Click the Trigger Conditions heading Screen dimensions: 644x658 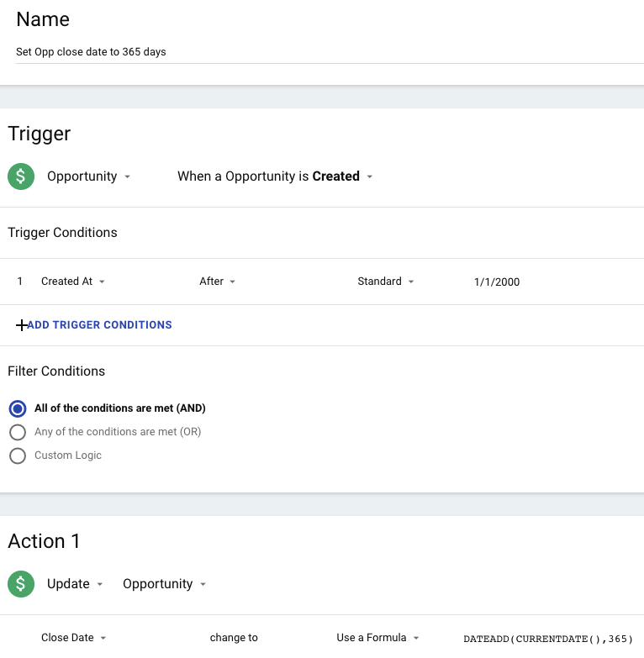(x=62, y=233)
